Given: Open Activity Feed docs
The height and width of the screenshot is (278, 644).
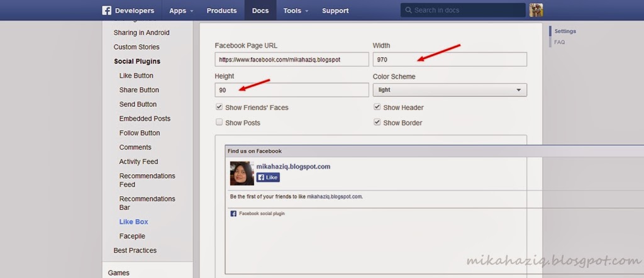Looking at the screenshot, I should [x=138, y=162].
